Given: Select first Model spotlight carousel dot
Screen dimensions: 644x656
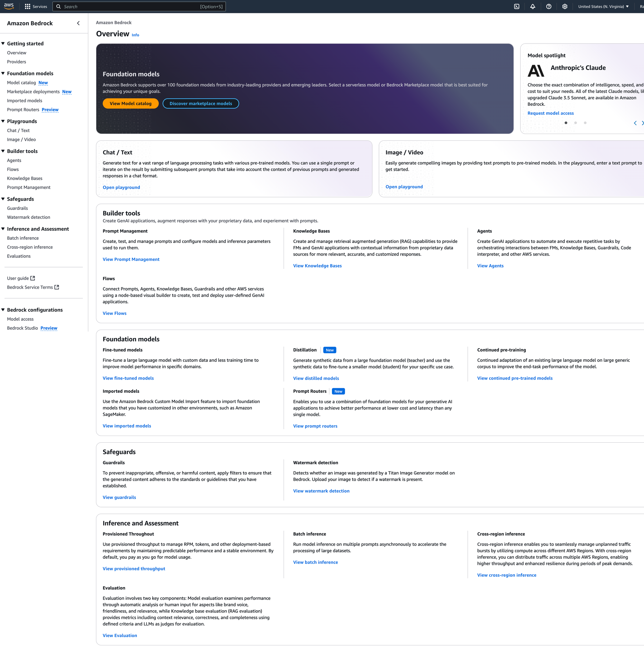Looking at the screenshot, I should [566, 123].
